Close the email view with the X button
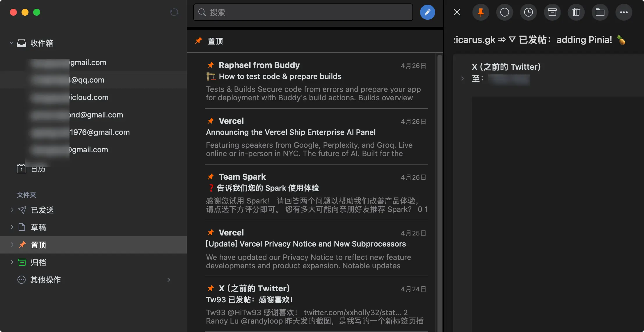Image resolution: width=644 pixels, height=332 pixels. click(457, 12)
